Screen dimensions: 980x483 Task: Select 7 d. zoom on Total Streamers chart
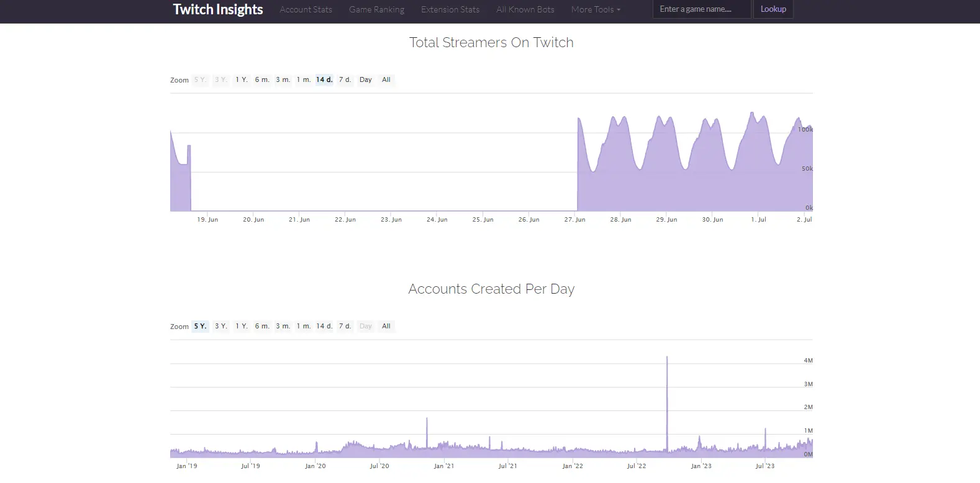tap(345, 79)
